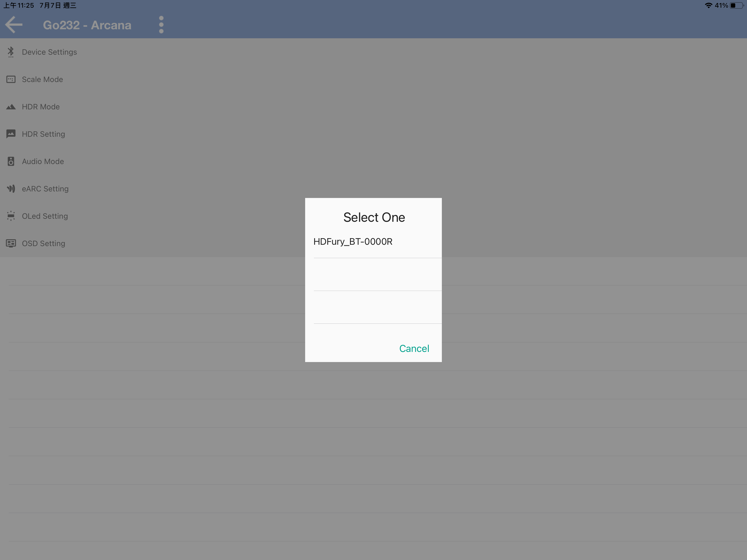747x560 pixels.
Task: Click the OLed Setting brightness icon
Action: pyautogui.click(x=11, y=216)
